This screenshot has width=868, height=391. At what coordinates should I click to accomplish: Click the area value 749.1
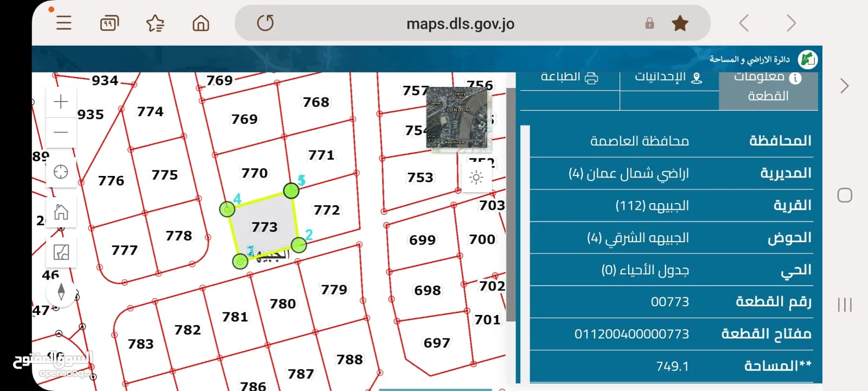coord(673,367)
